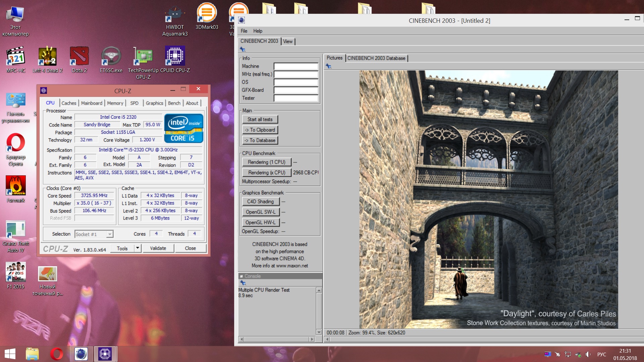Open the Memory tab in CPU-Z
This screenshot has width=644, height=362.
[x=115, y=103]
